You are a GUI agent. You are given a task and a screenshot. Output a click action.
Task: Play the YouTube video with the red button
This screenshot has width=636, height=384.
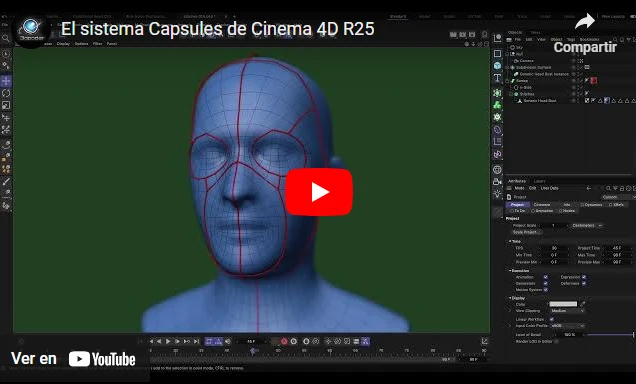[319, 192]
